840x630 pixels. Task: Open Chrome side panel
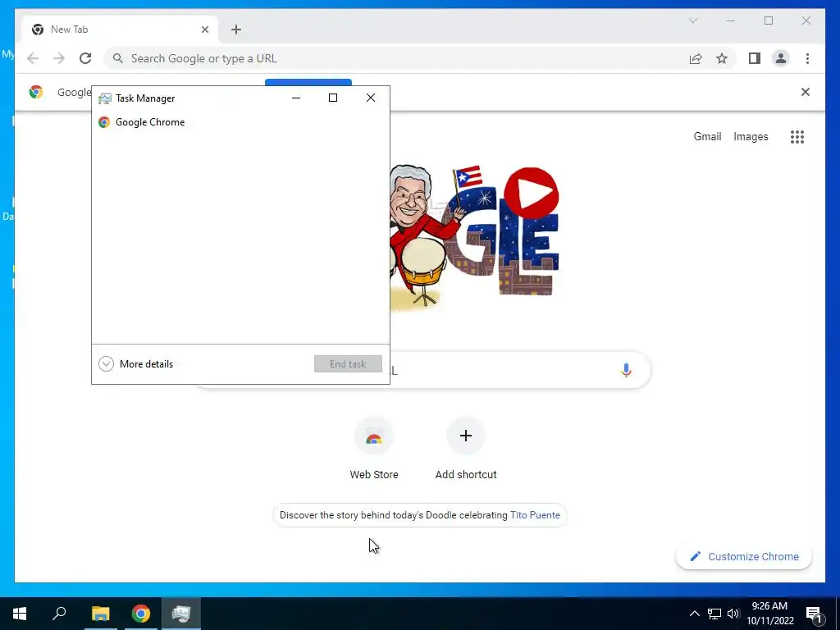pos(755,58)
